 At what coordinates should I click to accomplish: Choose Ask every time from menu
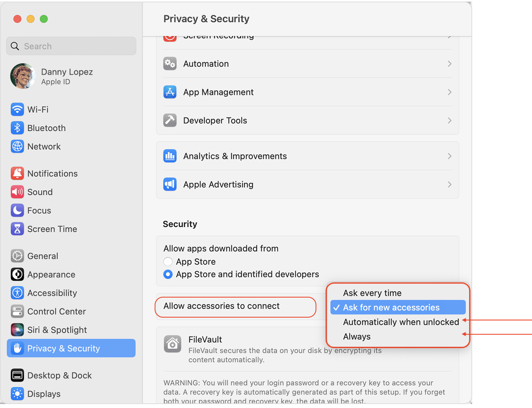point(372,293)
